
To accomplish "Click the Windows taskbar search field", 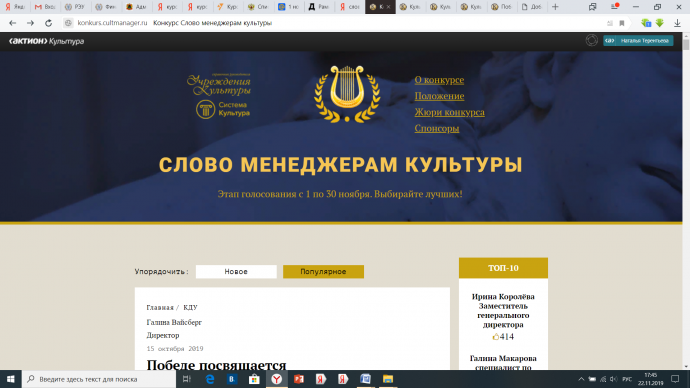I will point(99,379).
